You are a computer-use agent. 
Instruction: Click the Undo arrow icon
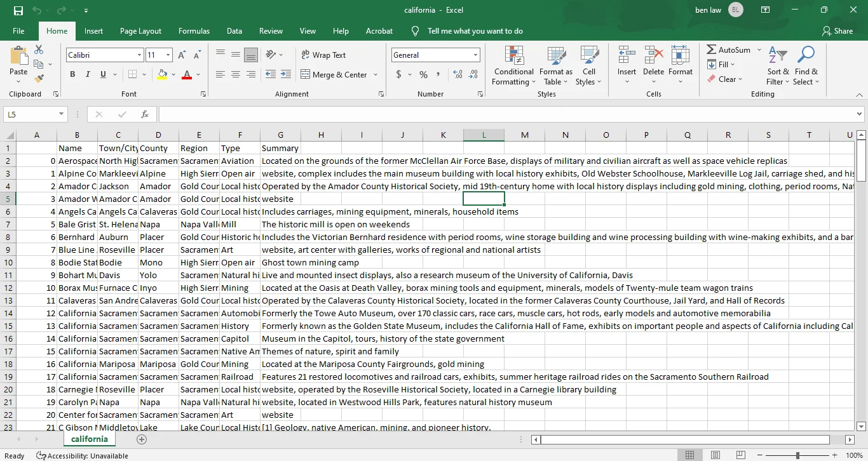[x=37, y=10]
